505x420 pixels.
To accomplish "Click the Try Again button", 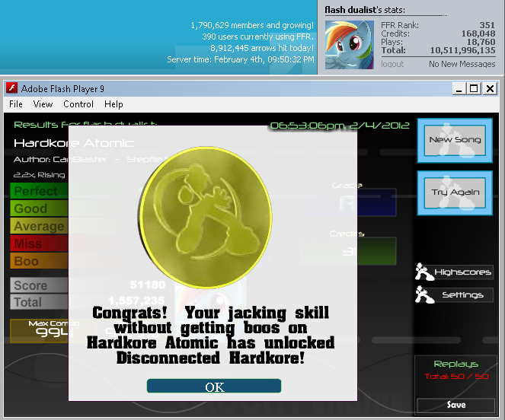I will point(455,192).
